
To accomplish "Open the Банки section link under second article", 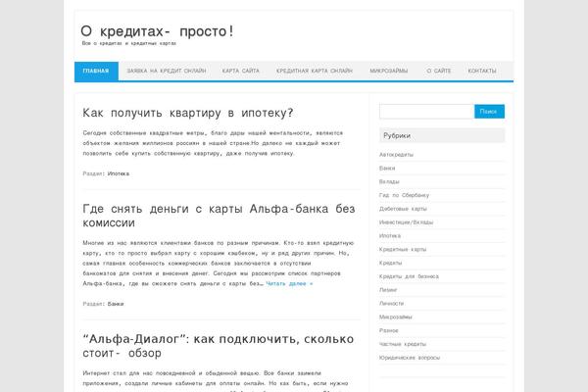I will click(x=116, y=304).
